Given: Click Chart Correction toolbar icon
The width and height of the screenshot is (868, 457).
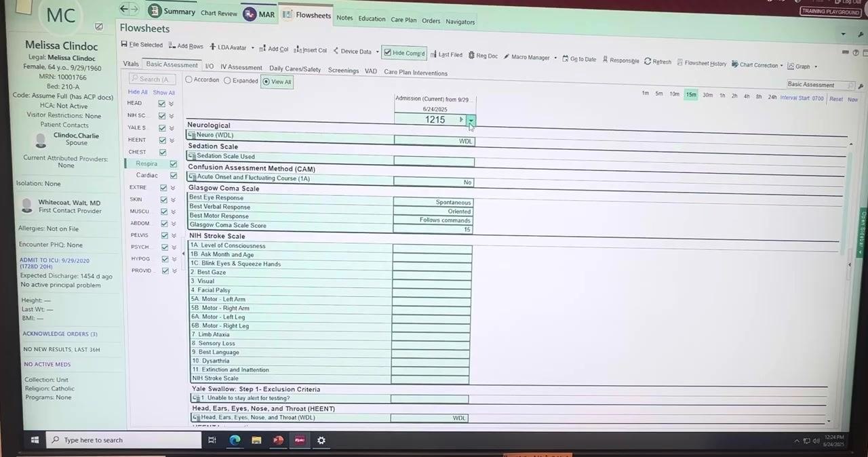Looking at the screenshot, I should (735, 64).
